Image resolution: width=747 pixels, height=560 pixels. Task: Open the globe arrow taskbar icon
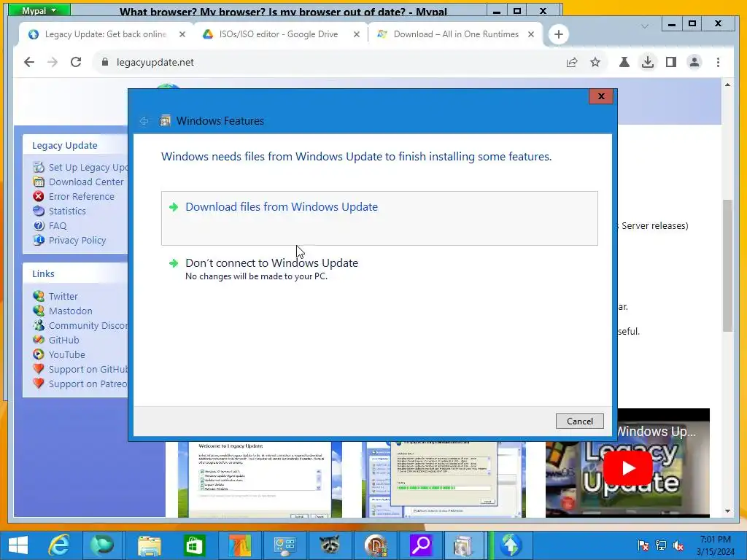click(x=510, y=545)
